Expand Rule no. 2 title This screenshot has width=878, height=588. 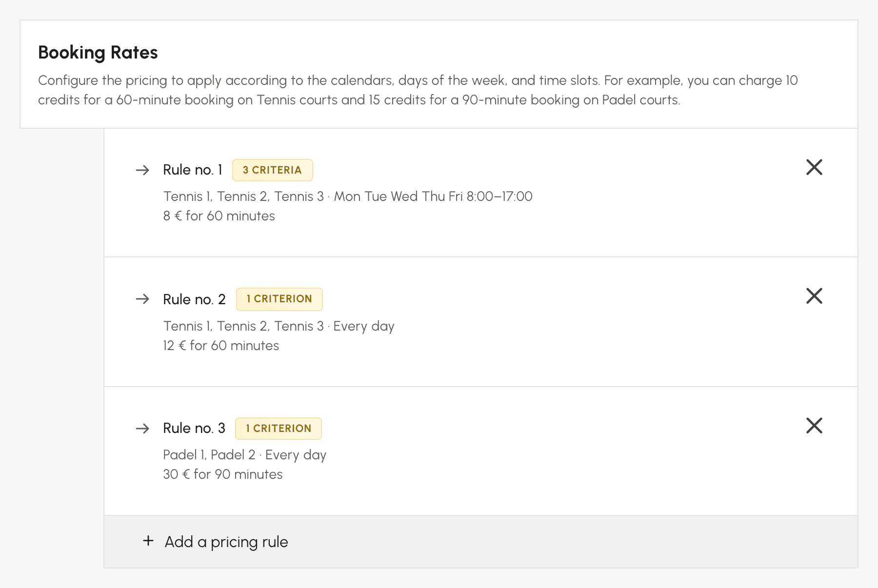coord(194,299)
